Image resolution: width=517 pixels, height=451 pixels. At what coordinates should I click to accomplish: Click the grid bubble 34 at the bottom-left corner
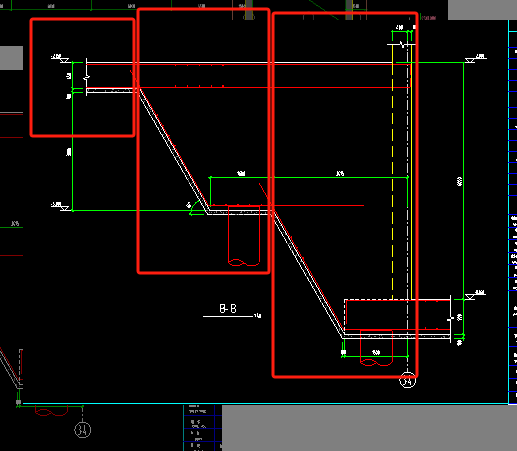coord(83,430)
